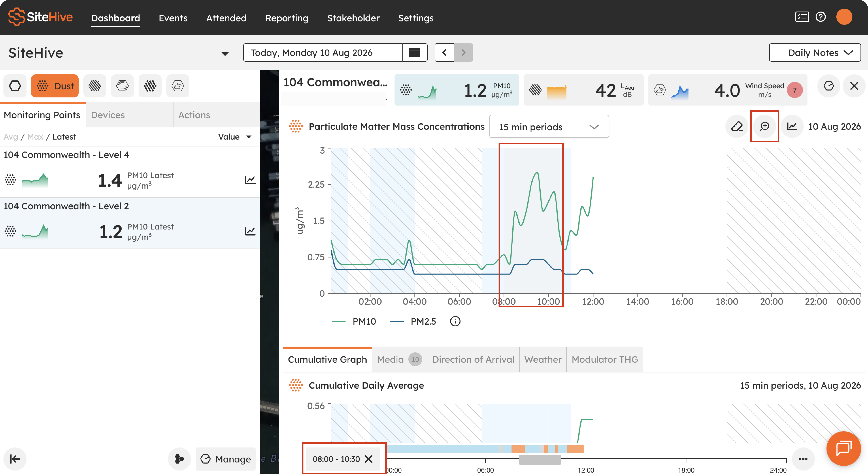Toggle the weather filter button

(x=178, y=86)
